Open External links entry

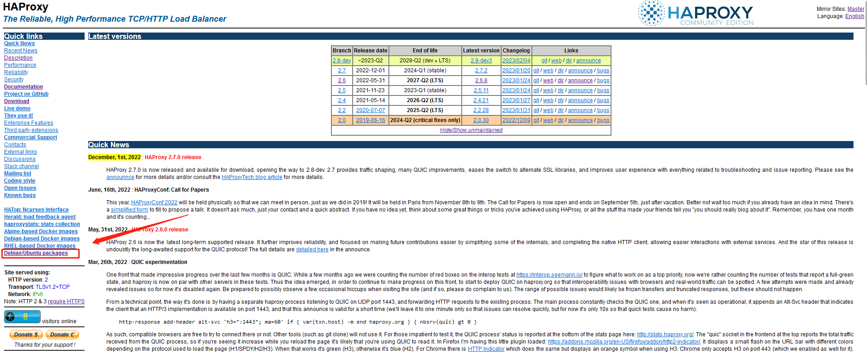click(20, 152)
